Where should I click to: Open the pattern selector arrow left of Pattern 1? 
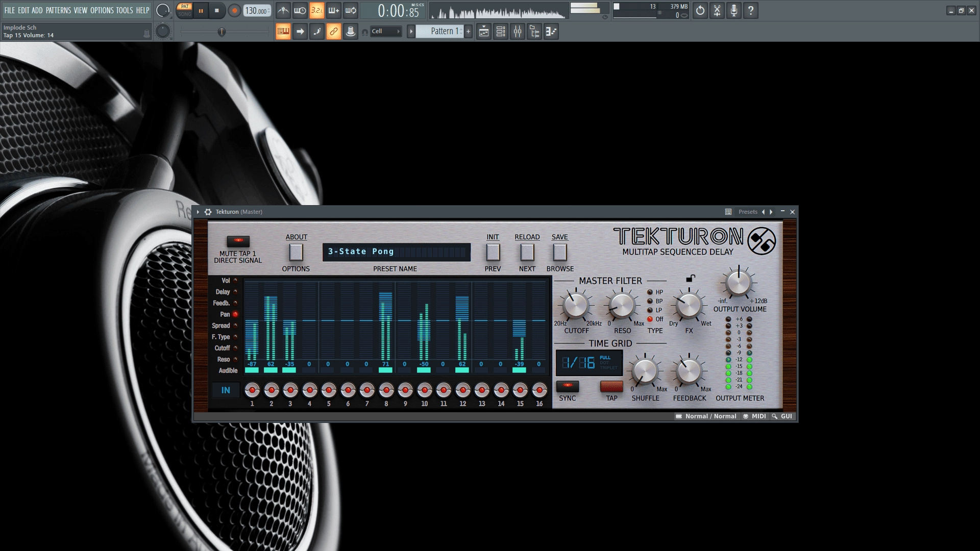click(411, 32)
